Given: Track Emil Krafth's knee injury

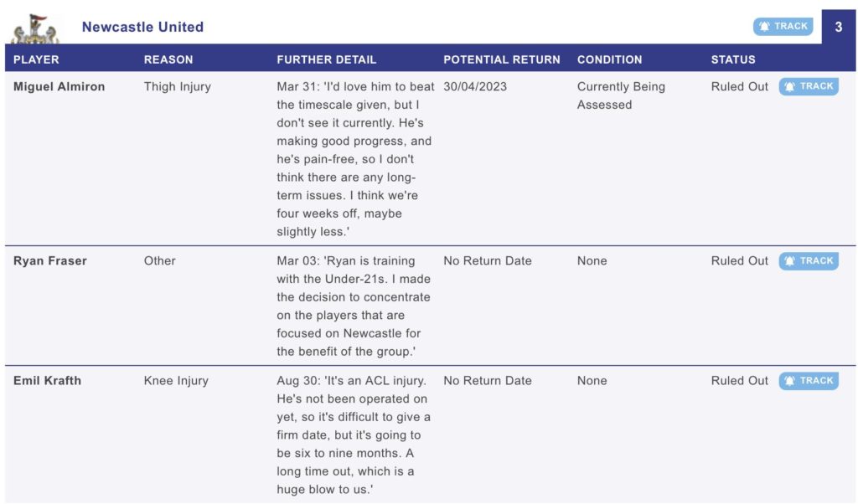Looking at the screenshot, I should [809, 380].
